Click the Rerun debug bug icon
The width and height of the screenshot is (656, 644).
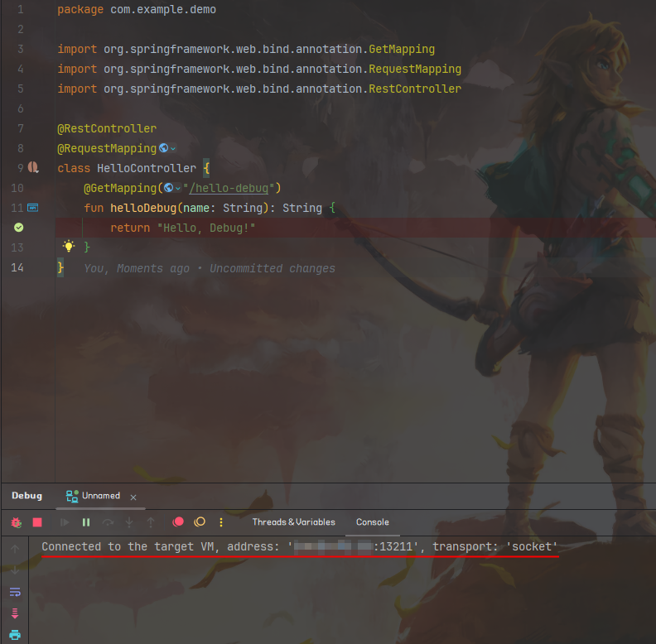tap(16, 522)
